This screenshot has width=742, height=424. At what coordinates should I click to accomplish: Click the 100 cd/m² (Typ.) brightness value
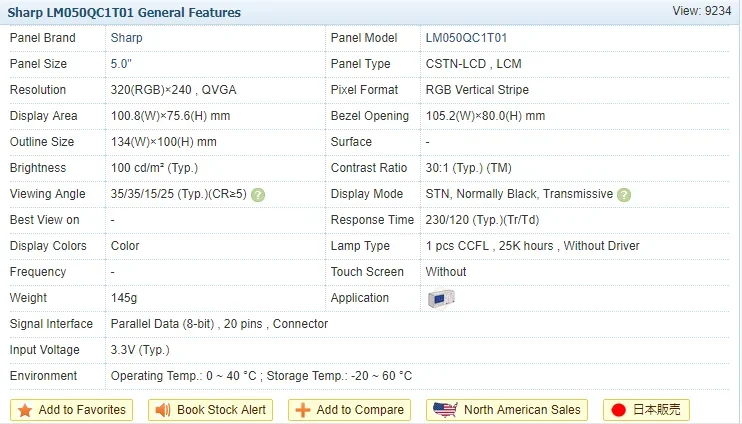point(154,168)
